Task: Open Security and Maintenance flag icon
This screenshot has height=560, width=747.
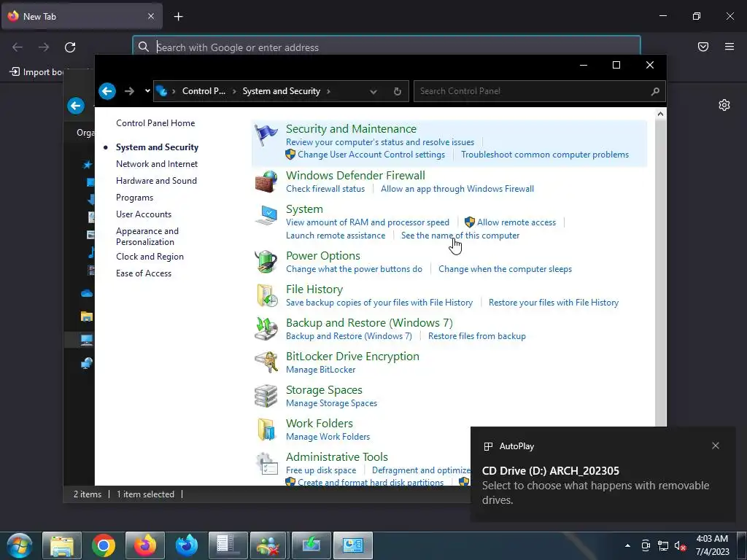Action: [x=266, y=135]
